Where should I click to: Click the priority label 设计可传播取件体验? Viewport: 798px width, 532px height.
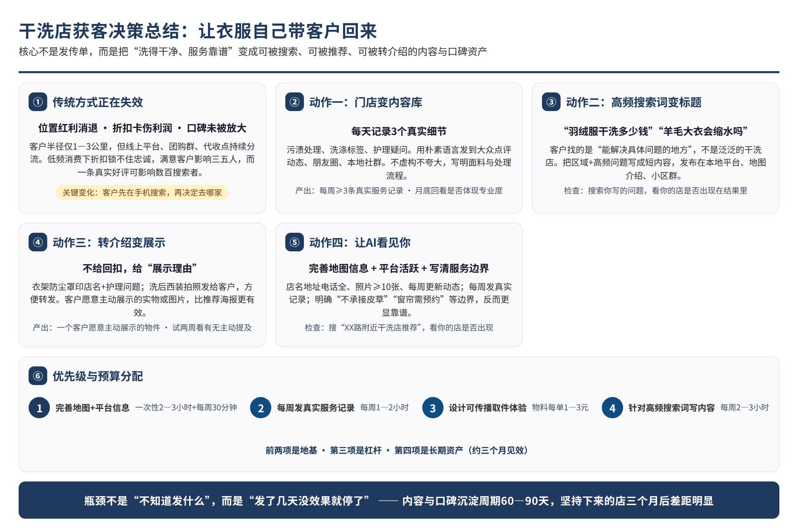coord(488,408)
